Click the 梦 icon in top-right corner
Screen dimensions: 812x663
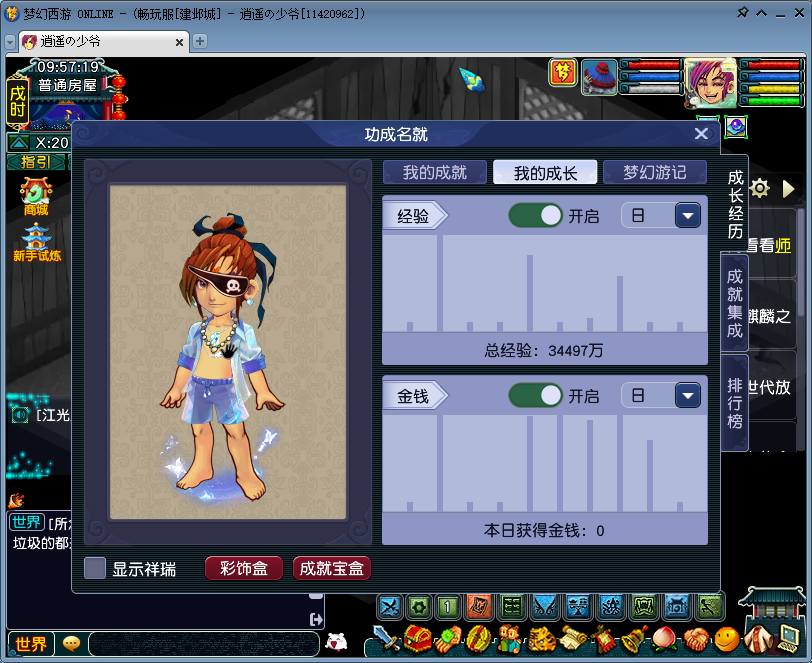point(562,75)
